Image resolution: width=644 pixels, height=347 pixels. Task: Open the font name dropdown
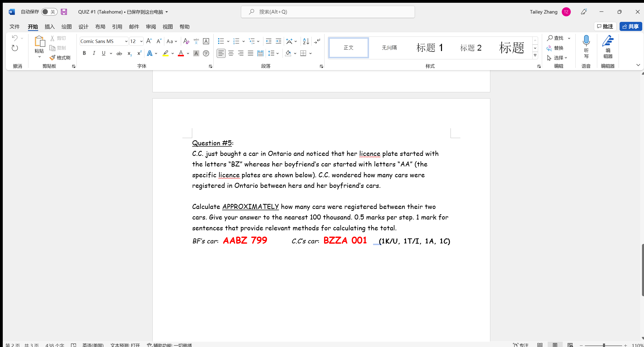point(126,41)
